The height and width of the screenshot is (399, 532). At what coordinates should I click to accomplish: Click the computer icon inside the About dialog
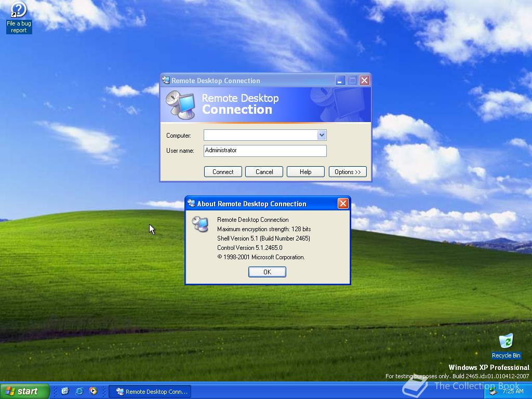(200, 224)
